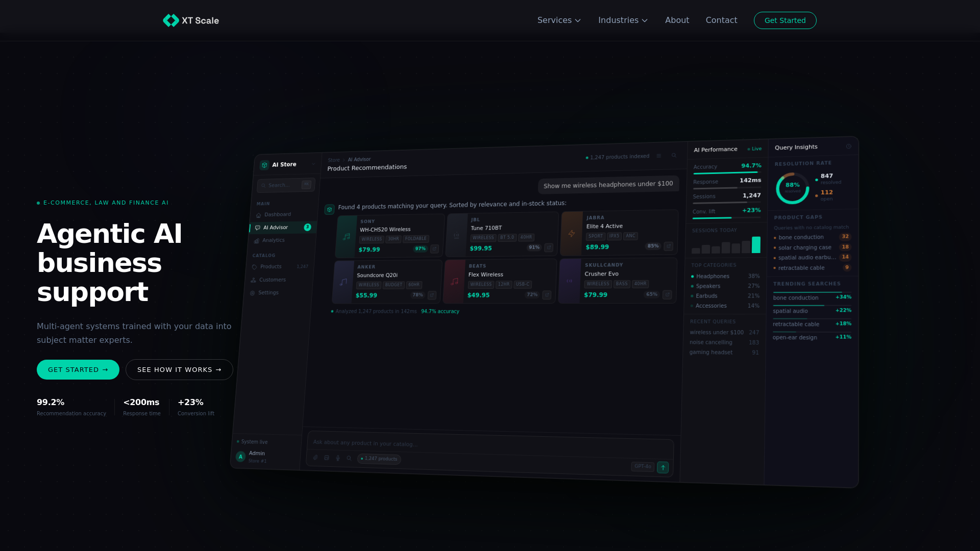Viewport: 980px width, 551px height.
Task: Click the BT 5.0 tag on JBL card
Action: tap(507, 237)
